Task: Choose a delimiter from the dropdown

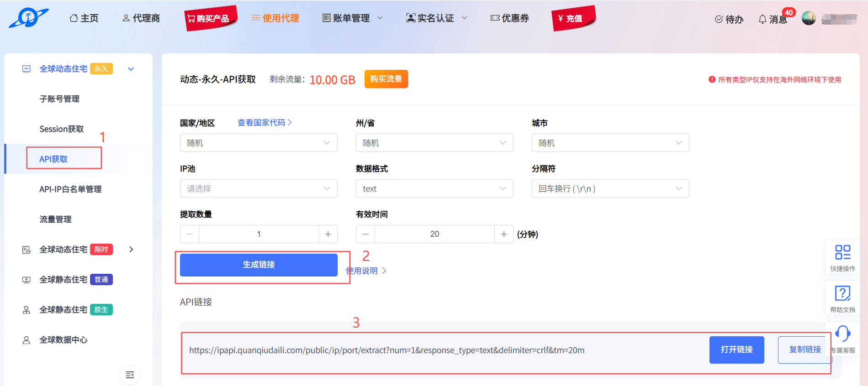Action: click(610, 188)
